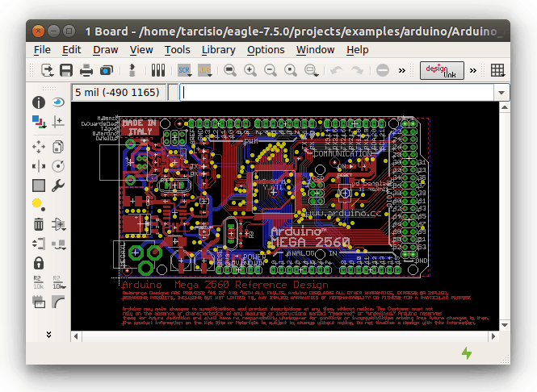Zoom in with plus magnifier

tap(250, 70)
